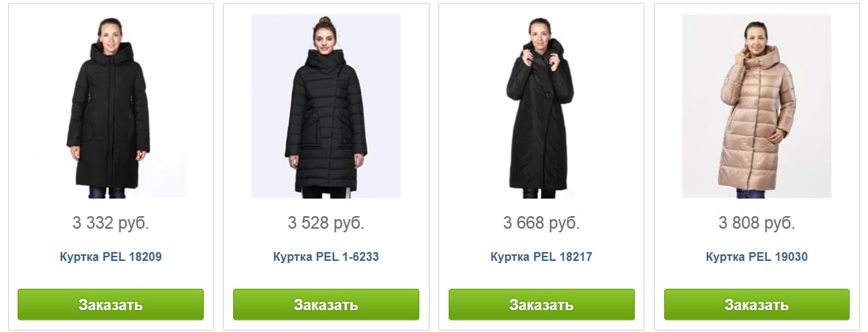Select the 3 332 руб. price text
Viewport: 868px width, 332px height.
click(111, 223)
